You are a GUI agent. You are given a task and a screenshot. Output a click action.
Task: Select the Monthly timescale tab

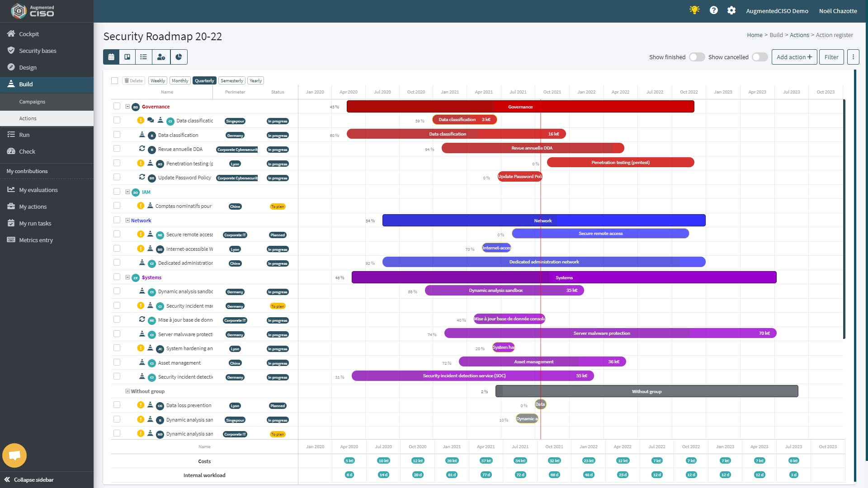point(180,80)
